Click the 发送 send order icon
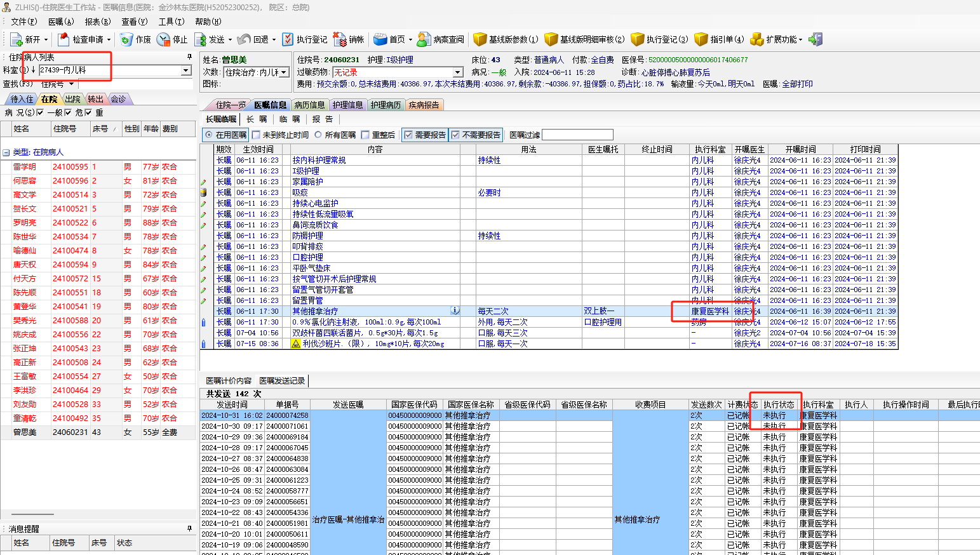The height and width of the screenshot is (555, 980). 201,39
